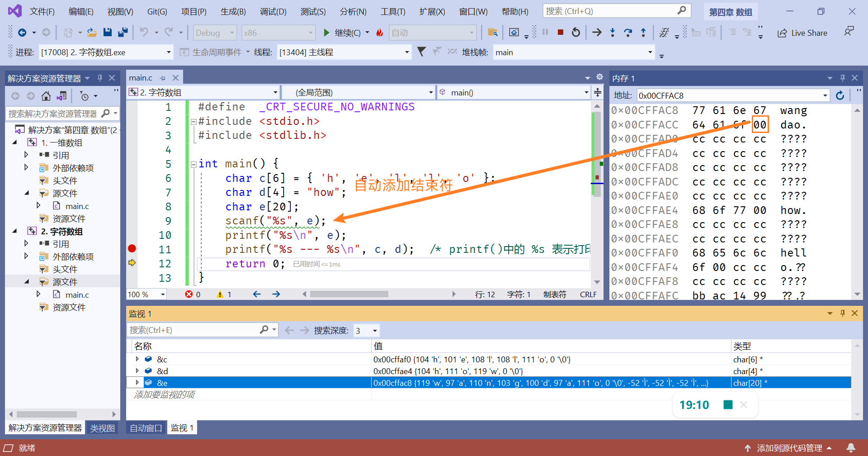Expand the &c watch variable
This screenshot has width=868, height=456.
pos(137,359)
